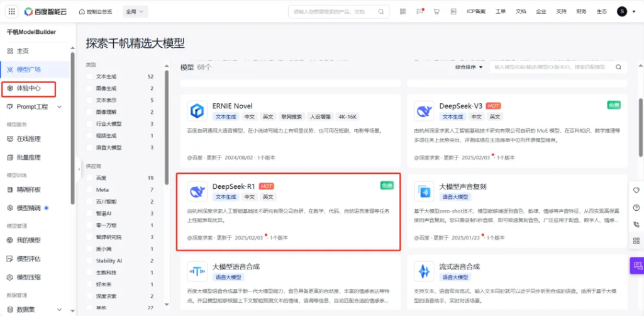
Task: Click the DeepSeek-R1 whale logo
Action: 197,191
